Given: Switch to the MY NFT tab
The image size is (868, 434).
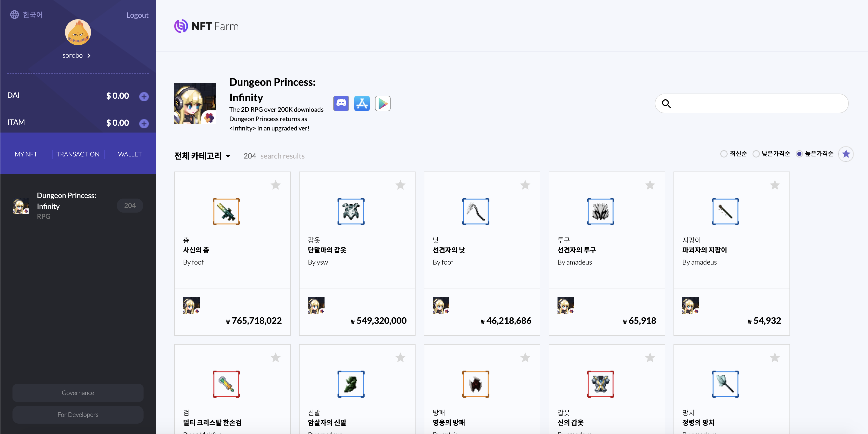Looking at the screenshot, I should point(26,154).
